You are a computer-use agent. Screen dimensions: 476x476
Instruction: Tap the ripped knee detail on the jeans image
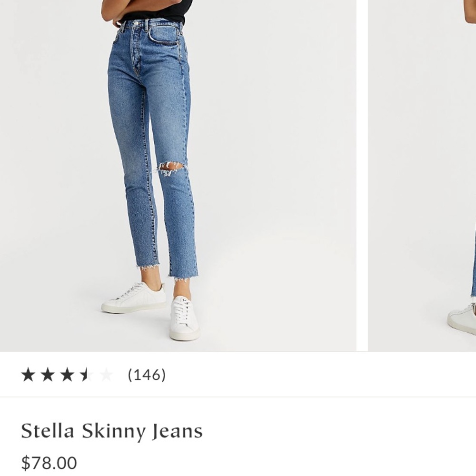[171, 167]
